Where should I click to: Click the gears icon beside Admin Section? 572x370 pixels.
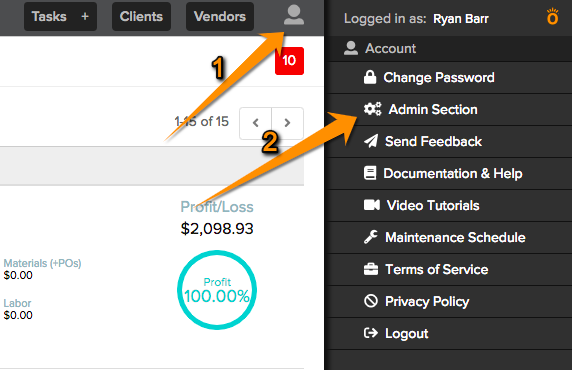coord(372,109)
